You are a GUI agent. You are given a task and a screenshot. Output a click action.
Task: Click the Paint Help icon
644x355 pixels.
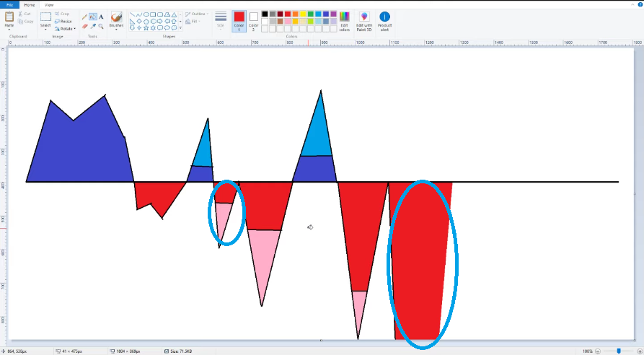(x=640, y=4)
